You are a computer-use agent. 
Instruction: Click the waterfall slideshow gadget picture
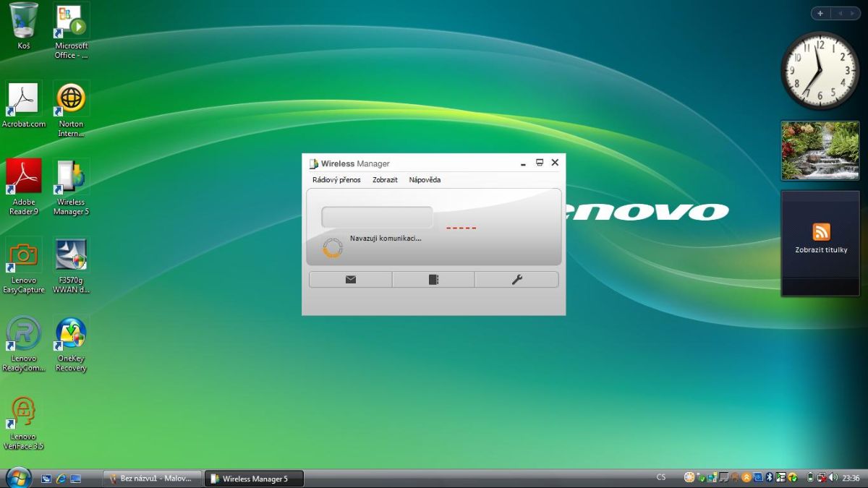coord(820,150)
